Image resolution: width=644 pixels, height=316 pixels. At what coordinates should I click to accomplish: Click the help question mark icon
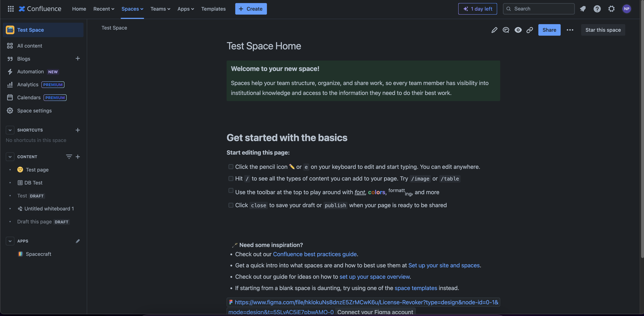pos(597,9)
